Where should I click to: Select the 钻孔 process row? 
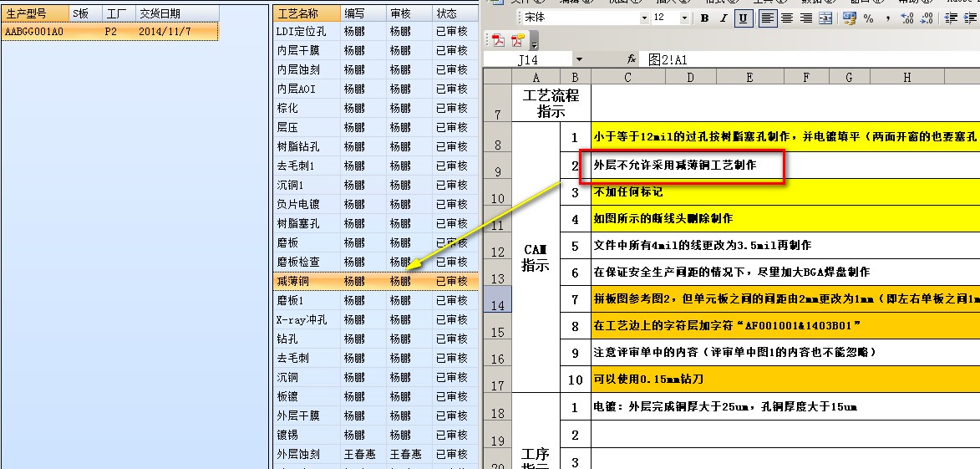(x=377, y=339)
